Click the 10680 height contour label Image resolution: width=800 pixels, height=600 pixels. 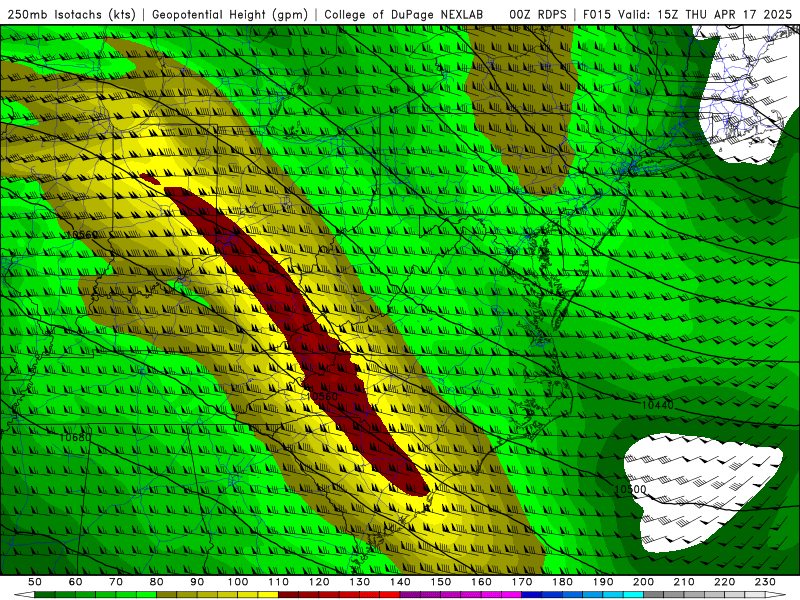tap(75, 437)
